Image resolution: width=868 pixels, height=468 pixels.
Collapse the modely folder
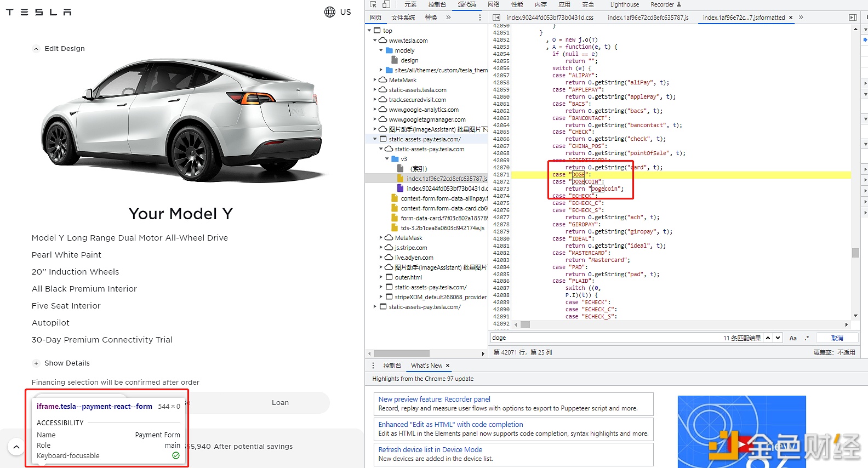pos(381,50)
